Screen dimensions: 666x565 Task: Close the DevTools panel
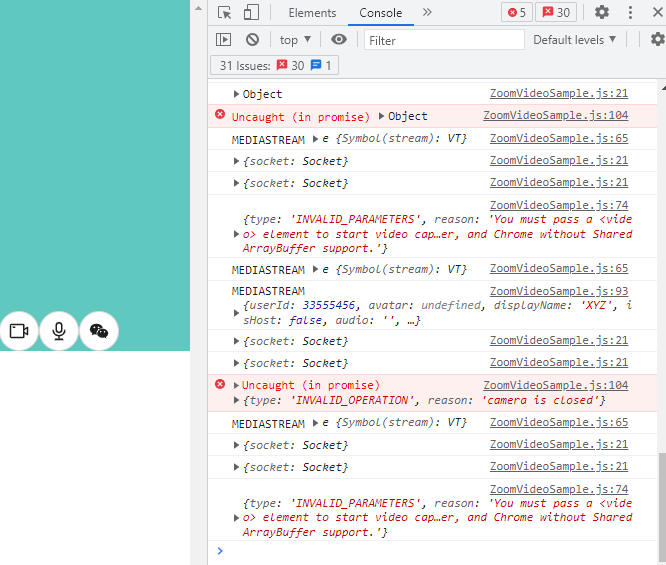point(657,12)
